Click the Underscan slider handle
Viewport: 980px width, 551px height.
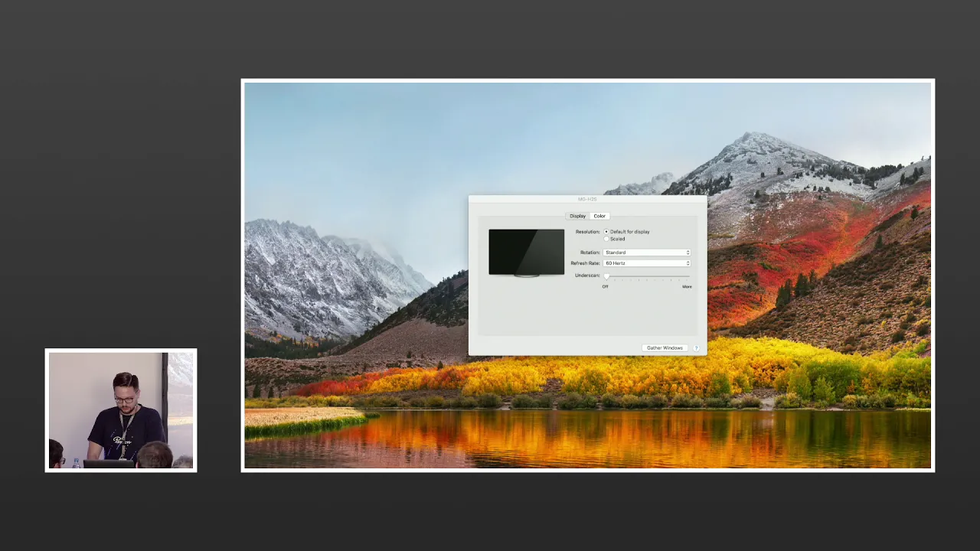pos(606,275)
